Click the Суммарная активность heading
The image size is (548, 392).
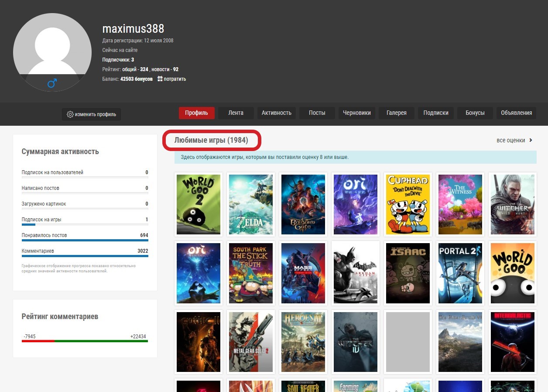(x=60, y=152)
